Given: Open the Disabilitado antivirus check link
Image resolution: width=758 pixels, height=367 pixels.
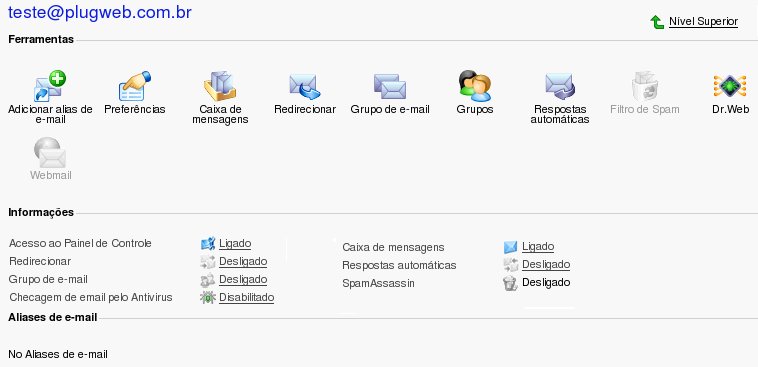Looking at the screenshot, I should pyautogui.click(x=247, y=297).
